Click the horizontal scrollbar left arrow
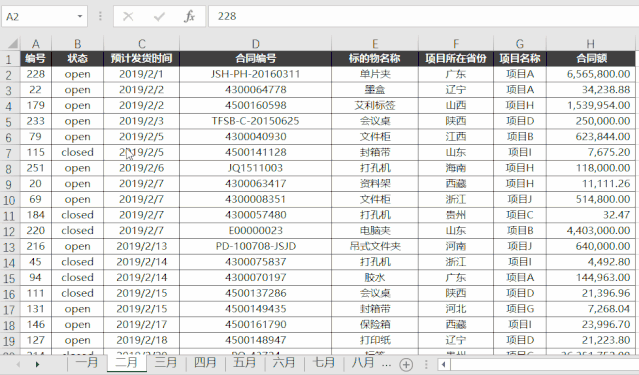The width and height of the screenshot is (639, 375). (444, 364)
